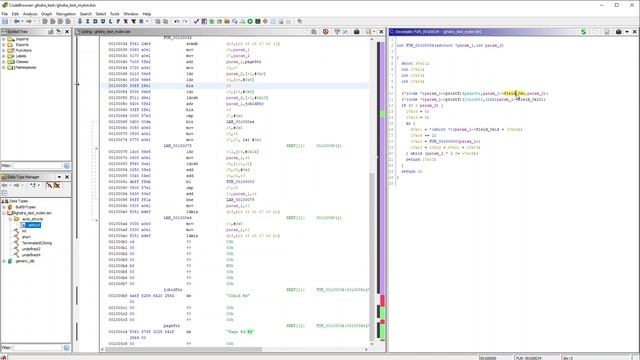Collapse the auto_structs folder
This screenshot has height=360, width=640.
coord(10,219)
